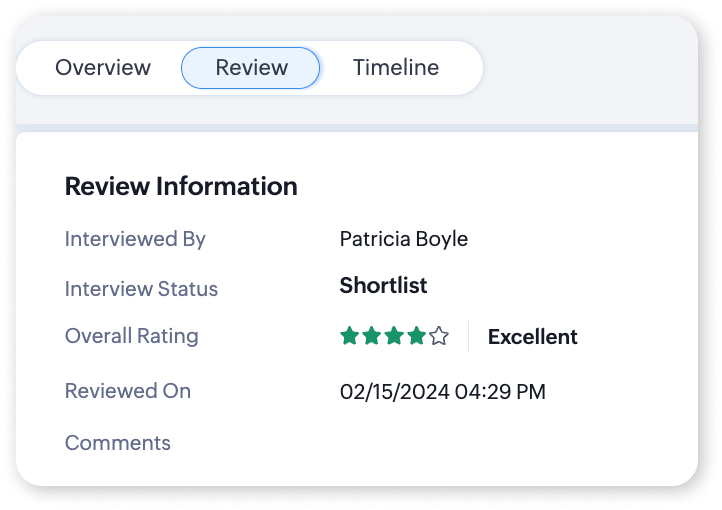Click the Excellent rating label

point(532,337)
